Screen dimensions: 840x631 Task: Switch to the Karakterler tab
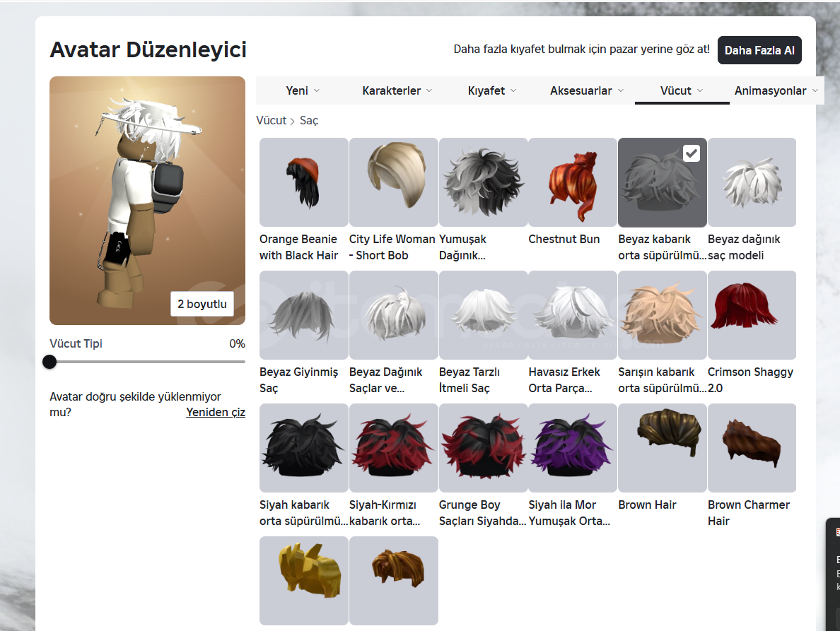click(x=397, y=91)
